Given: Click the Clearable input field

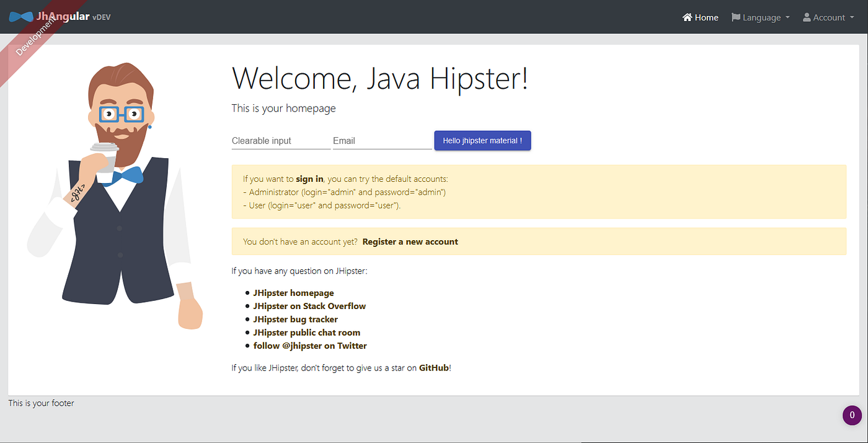Looking at the screenshot, I should pyautogui.click(x=281, y=141).
